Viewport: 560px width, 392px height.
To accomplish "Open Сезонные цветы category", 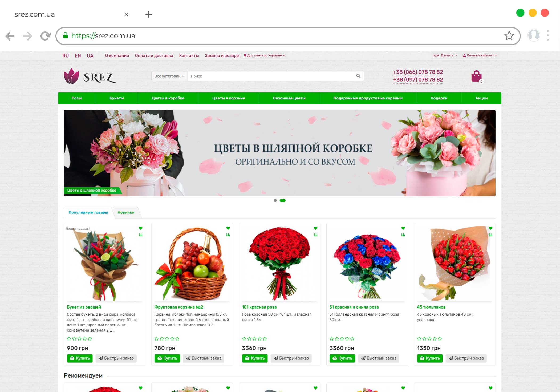I will pyautogui.click(x=289, y=98).
